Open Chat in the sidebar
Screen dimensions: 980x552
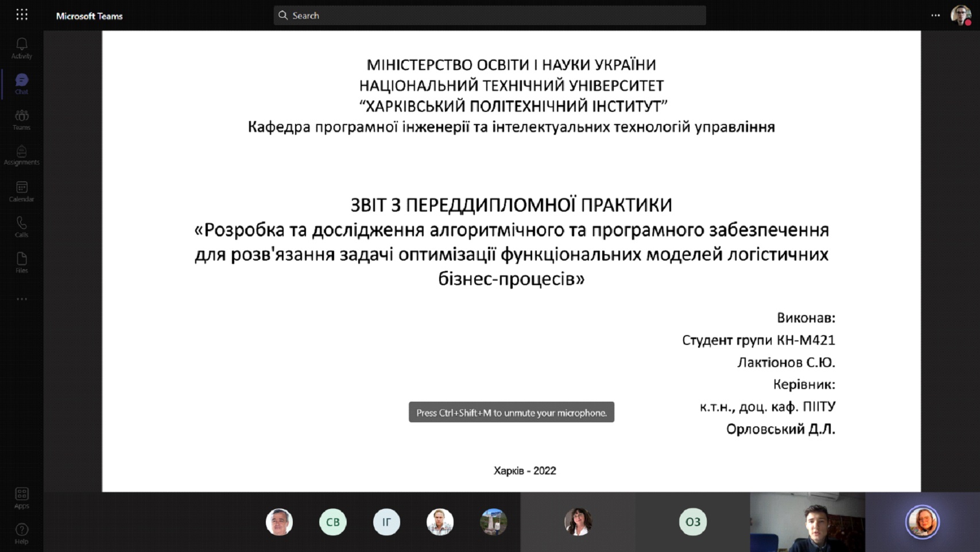coord(22,84)
